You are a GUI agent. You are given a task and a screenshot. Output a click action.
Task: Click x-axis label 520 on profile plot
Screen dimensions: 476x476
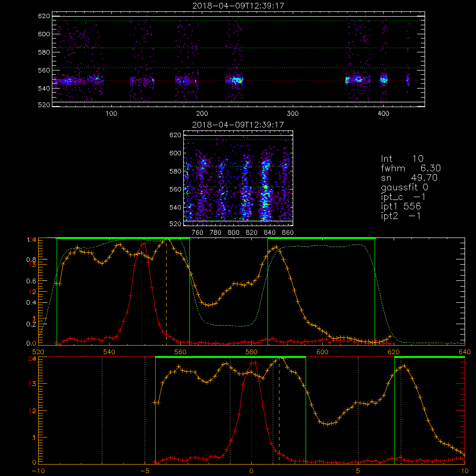click(x=38, y=352)
